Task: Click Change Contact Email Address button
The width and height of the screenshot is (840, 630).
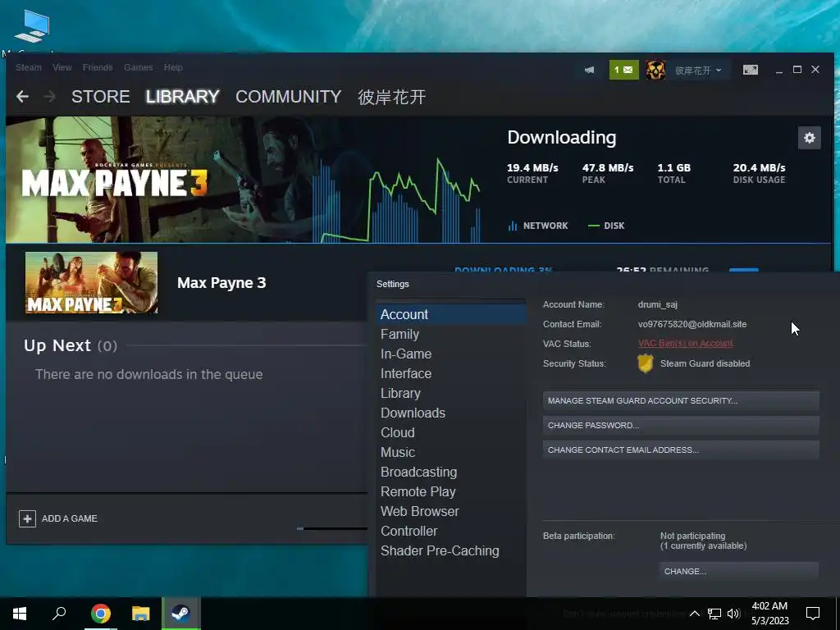Action: point(681,450)
